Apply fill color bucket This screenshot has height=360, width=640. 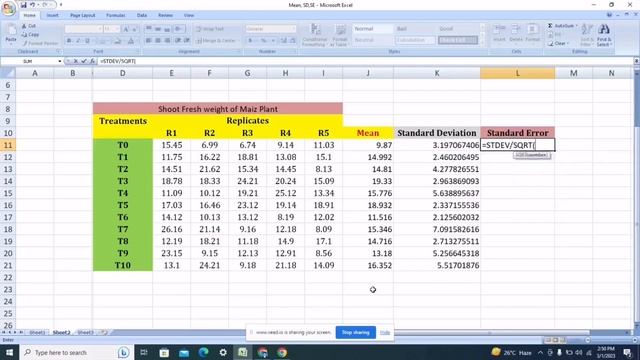(117, 41)
